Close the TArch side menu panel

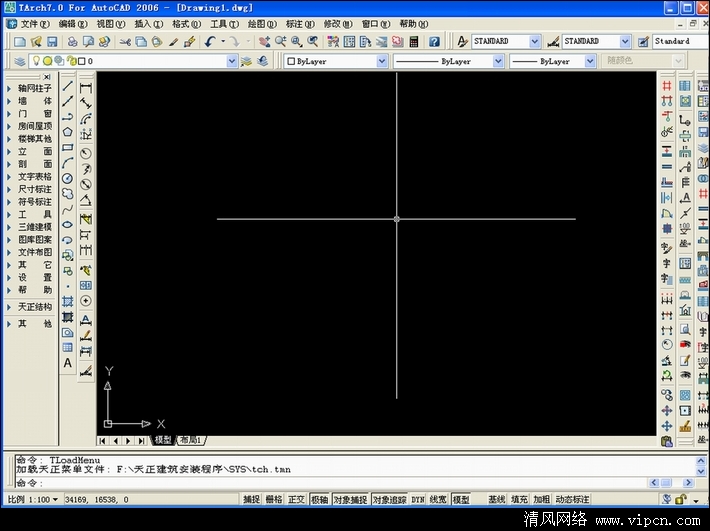(x=47, y=77)
